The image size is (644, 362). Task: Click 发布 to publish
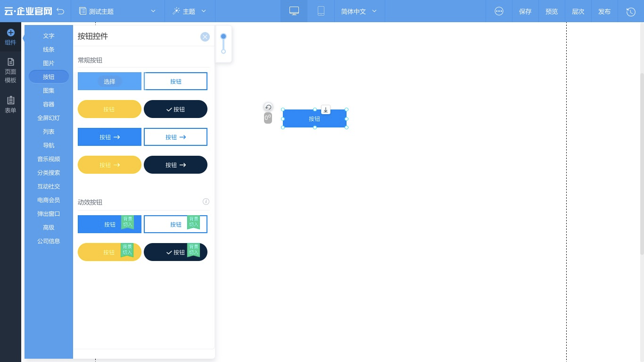tap(604, 11)
